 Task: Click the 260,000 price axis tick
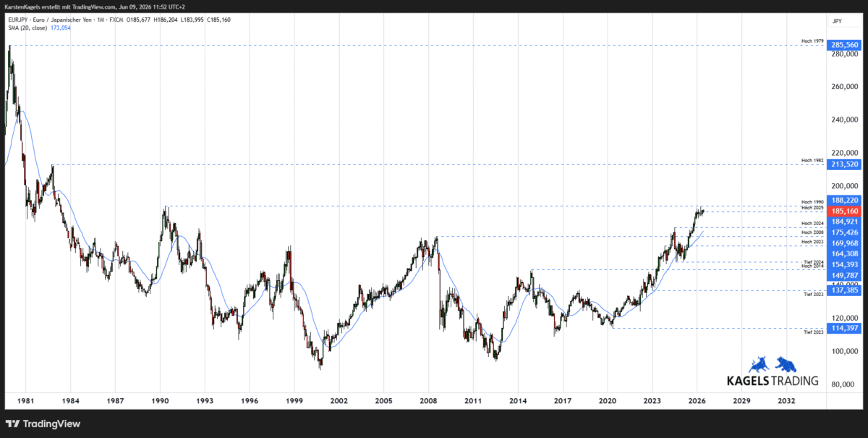click(844, 87)
